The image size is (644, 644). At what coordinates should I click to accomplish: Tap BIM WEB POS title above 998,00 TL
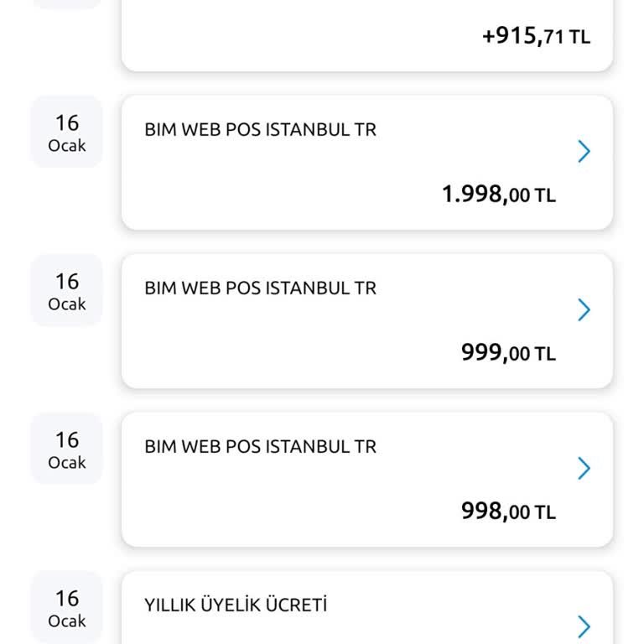click(260, 447)
